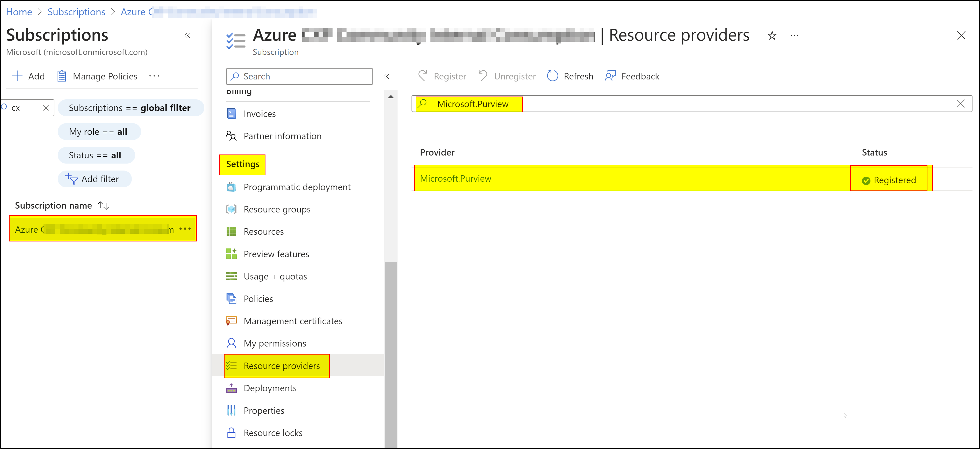This screenshot has height=449, width=980.
Task: Open the Status == all filter
Action: pos(96,155)
